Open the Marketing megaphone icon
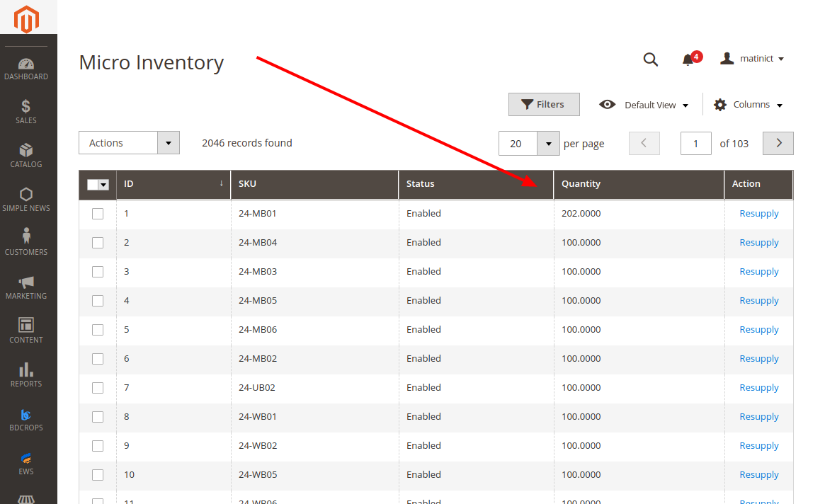This screenshot has width=825, height=504. tap(26, 282)
